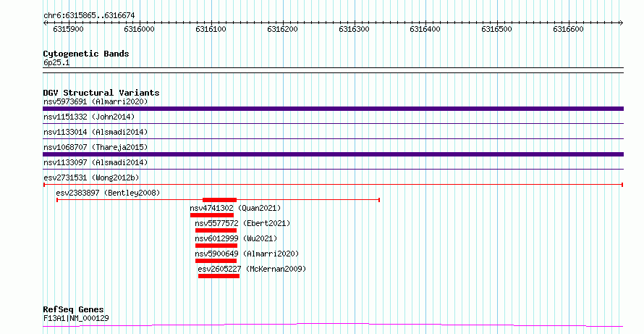Click ruler position 6316200

coord(282,29)
